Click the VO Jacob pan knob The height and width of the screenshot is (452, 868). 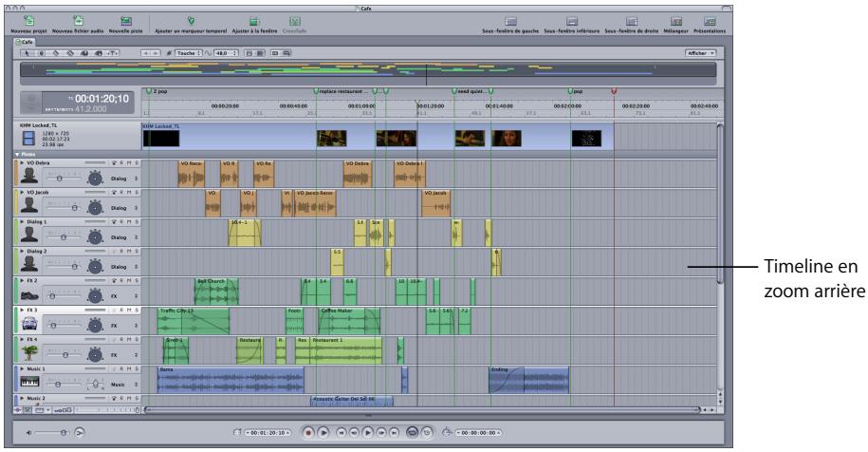95,207
